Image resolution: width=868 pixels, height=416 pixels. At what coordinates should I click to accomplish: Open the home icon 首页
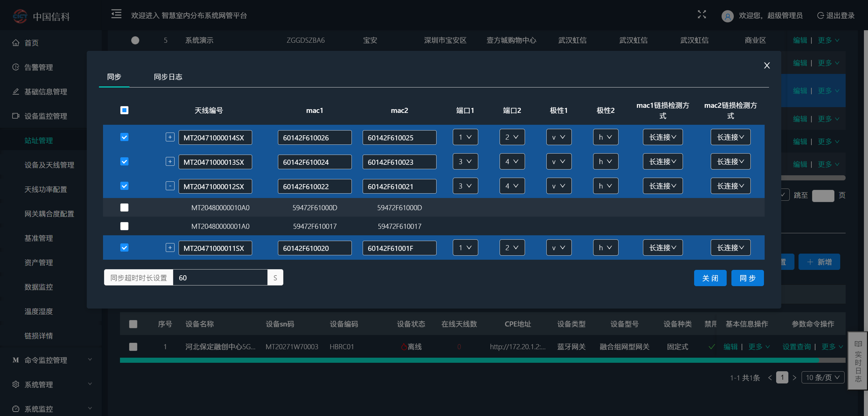[x=16, y=43]
